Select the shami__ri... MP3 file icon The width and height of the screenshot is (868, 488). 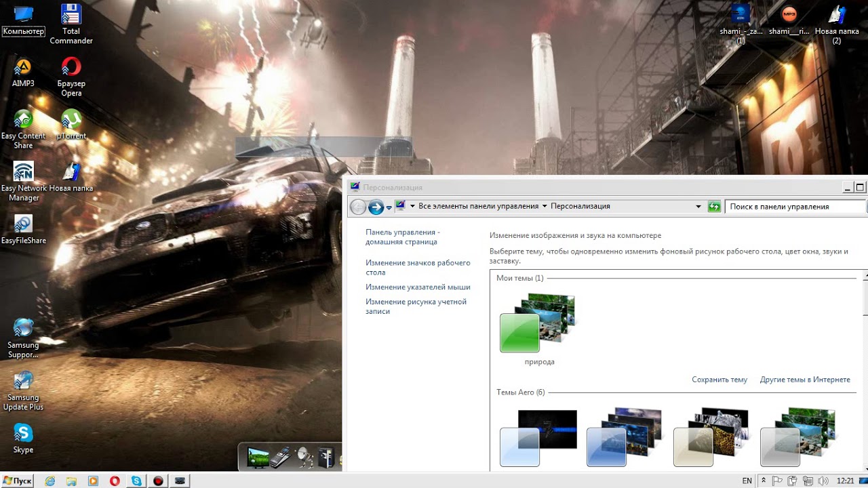789,20
